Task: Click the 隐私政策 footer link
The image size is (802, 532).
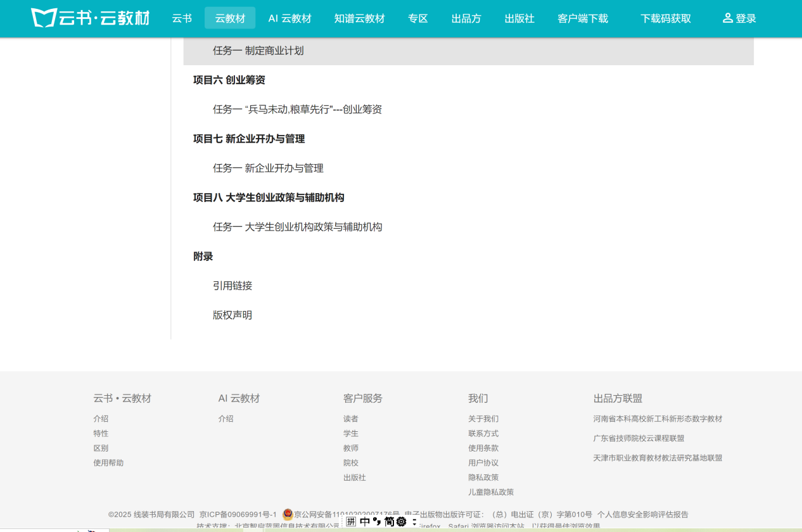Action: click(x=483, y=478)
